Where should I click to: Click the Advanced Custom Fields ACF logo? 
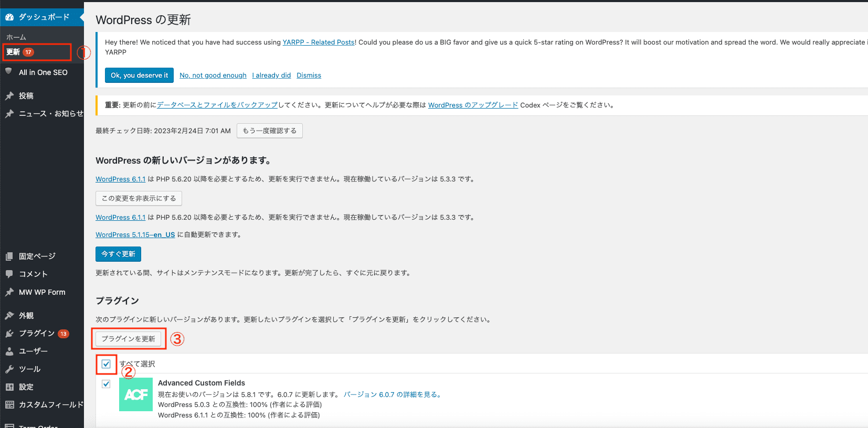tap(136, 394)
